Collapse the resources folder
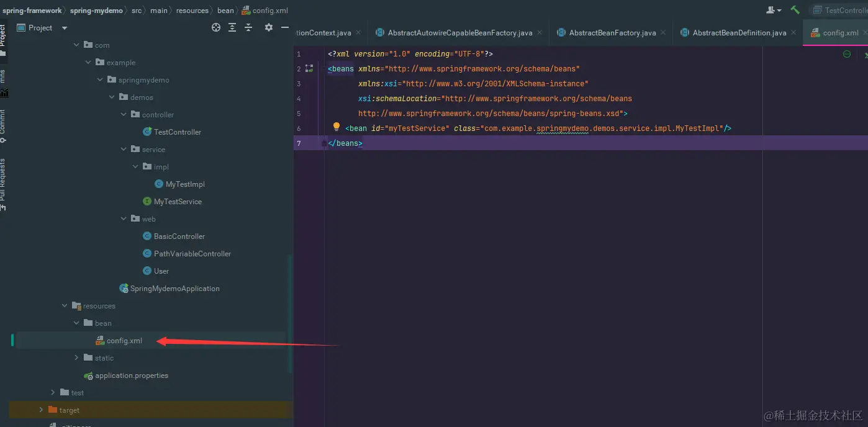Screen dimensions: 868x427 pos(65,306)
